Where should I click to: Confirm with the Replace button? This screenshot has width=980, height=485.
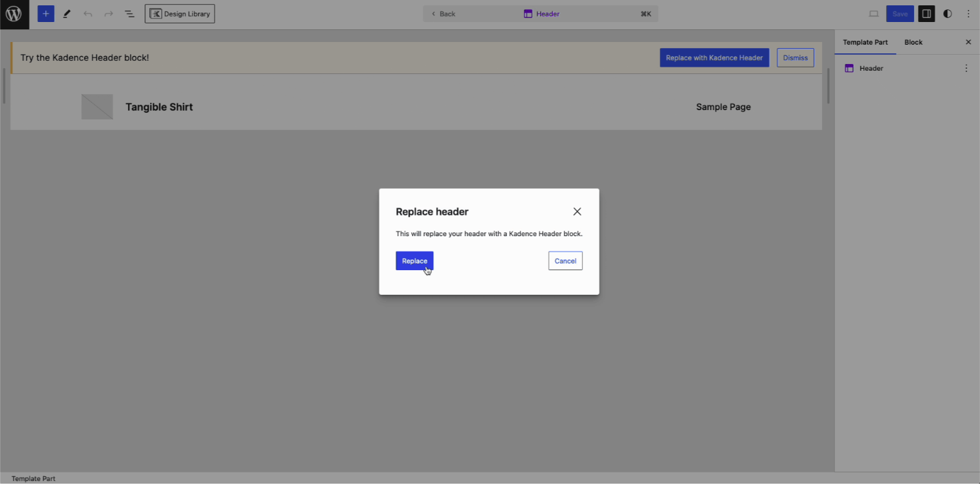point(414,261)
